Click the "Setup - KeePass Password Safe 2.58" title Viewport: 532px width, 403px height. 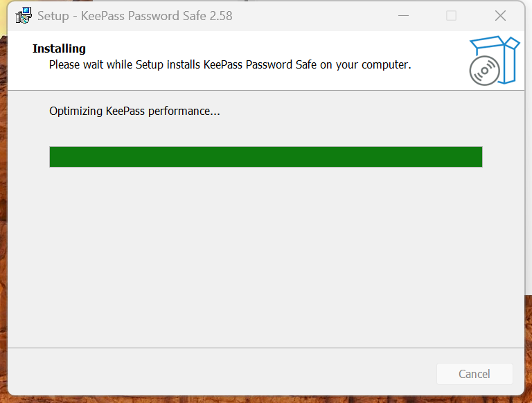[x=134, y=15]
